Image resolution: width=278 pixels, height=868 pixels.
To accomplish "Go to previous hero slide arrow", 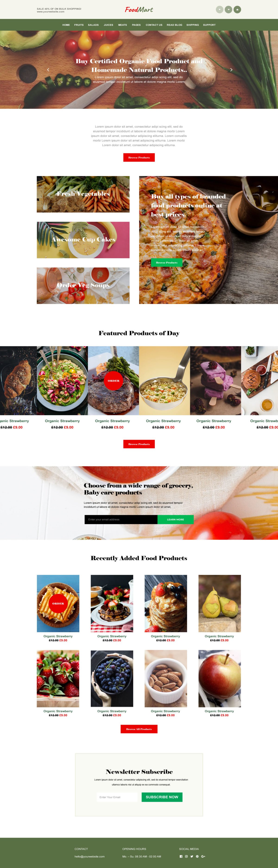I will [x=48, y=70].
